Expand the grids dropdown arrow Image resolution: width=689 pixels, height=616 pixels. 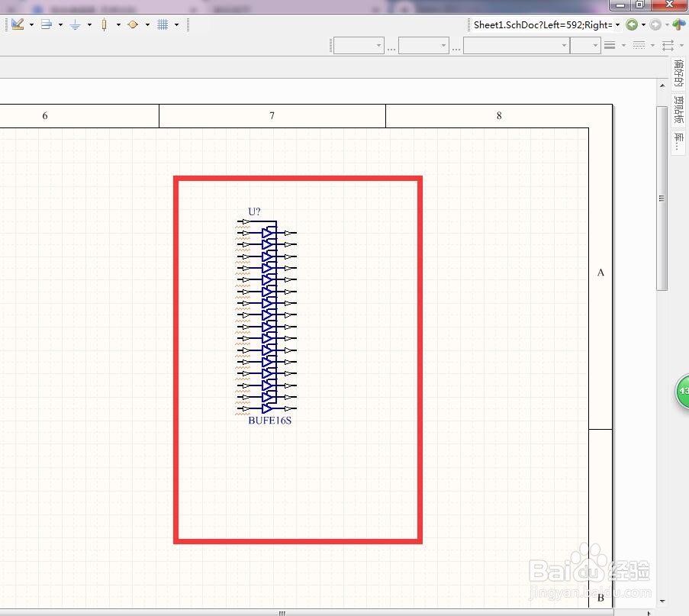coord(176,24)
